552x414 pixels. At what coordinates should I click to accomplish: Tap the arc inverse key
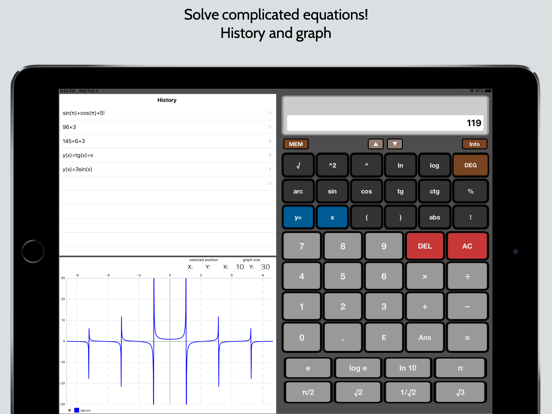(x=298, y=191)
